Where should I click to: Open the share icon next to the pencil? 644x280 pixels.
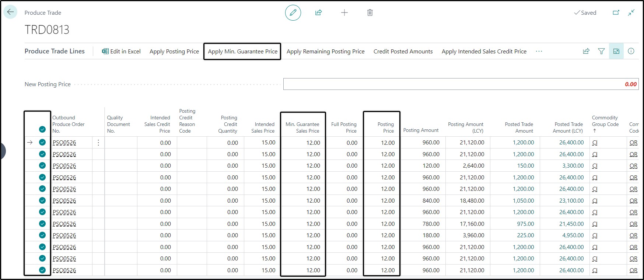click(x=319, y=13)
